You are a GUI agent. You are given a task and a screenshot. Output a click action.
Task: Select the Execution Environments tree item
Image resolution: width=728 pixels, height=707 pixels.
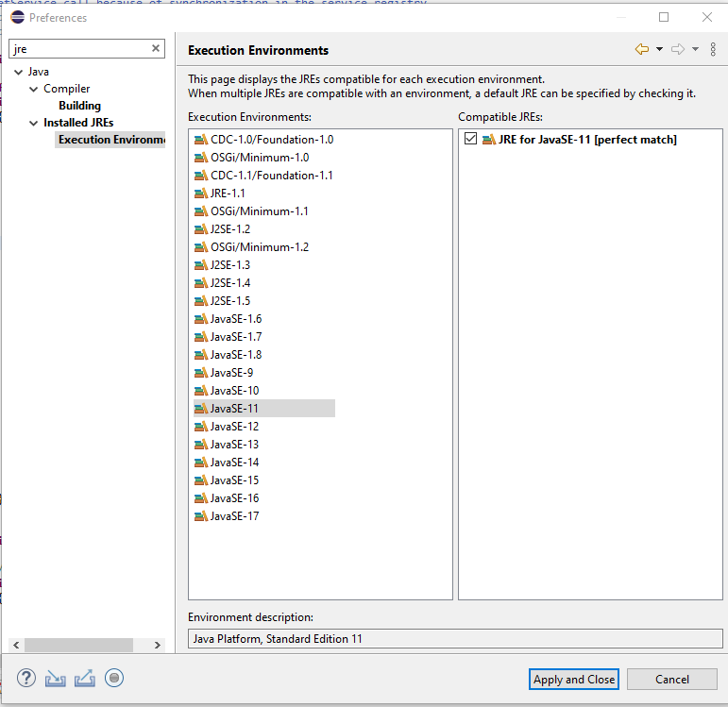[111, 140]
